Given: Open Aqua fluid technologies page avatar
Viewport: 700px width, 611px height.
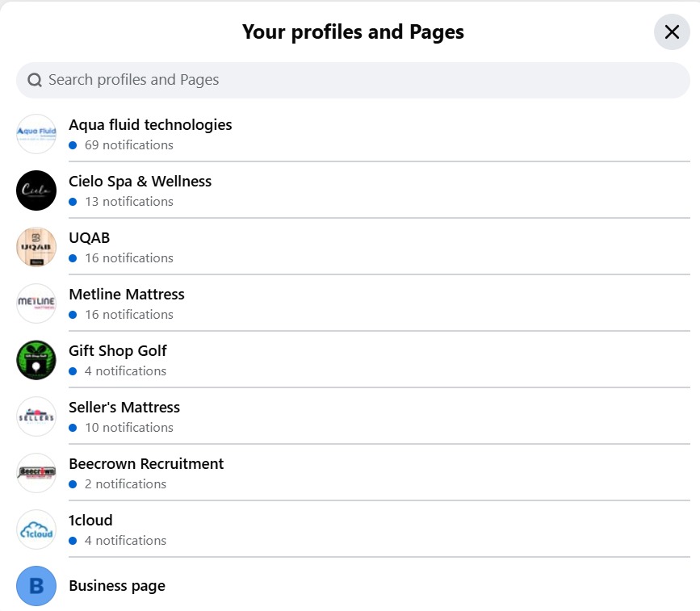Looking at the screenshot, I should tap(36, 134).
